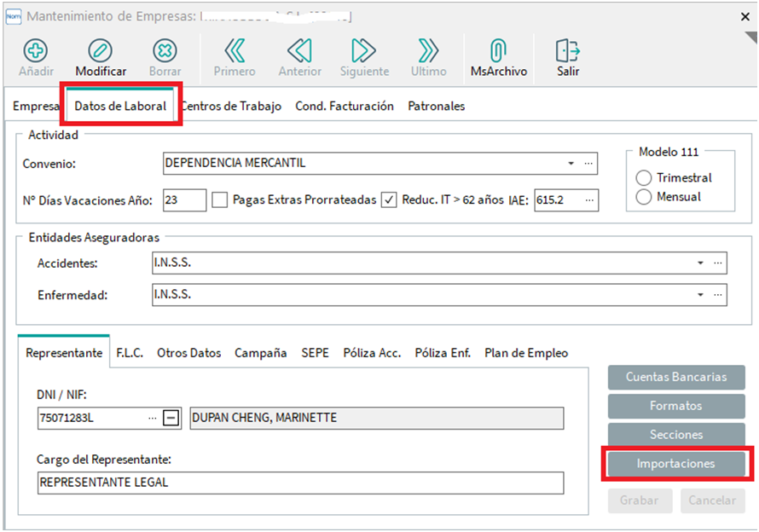
Task: Go to first record with Primero
Action: 234,50
